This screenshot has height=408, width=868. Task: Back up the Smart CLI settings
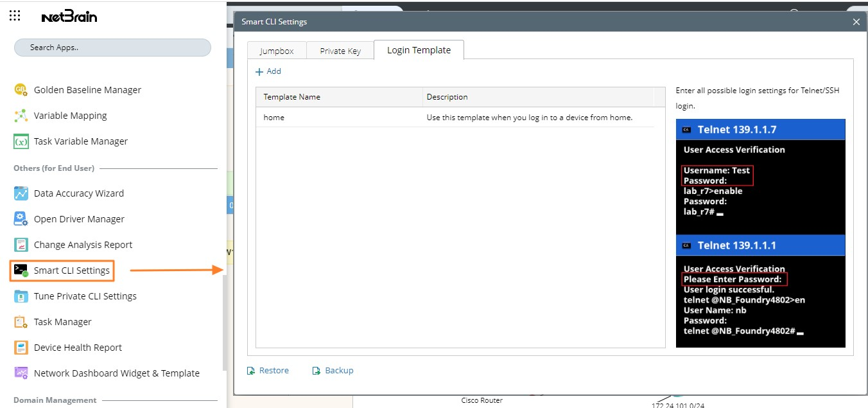(333, 371)
